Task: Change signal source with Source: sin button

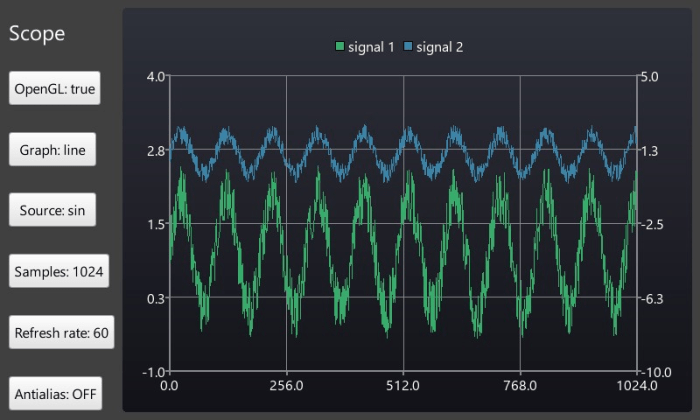Action: (x=53, y=211)
